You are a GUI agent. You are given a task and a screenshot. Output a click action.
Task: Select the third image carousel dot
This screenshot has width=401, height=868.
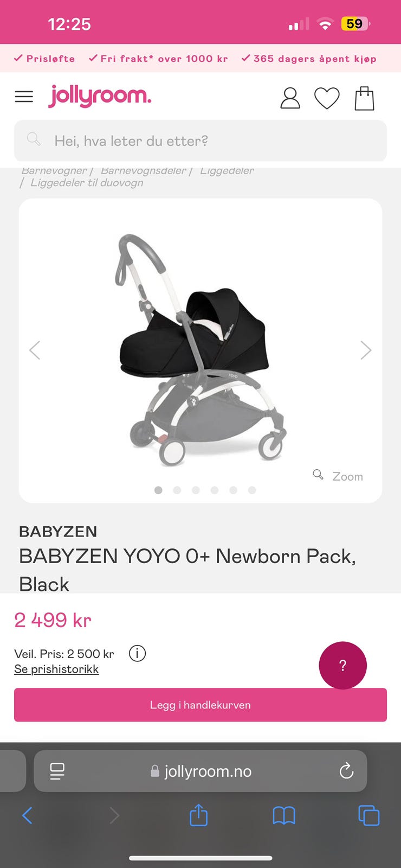(x=196, y=490)
